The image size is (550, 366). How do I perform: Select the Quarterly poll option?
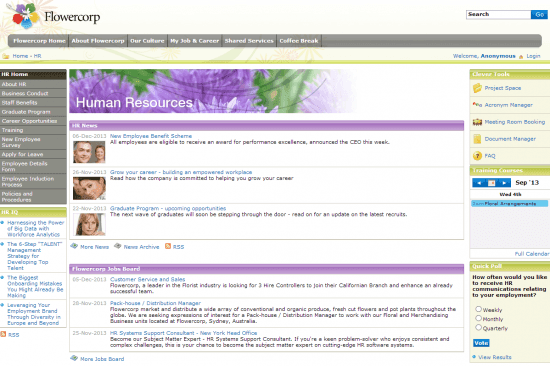pyautogui.click(x=478, y=327)
